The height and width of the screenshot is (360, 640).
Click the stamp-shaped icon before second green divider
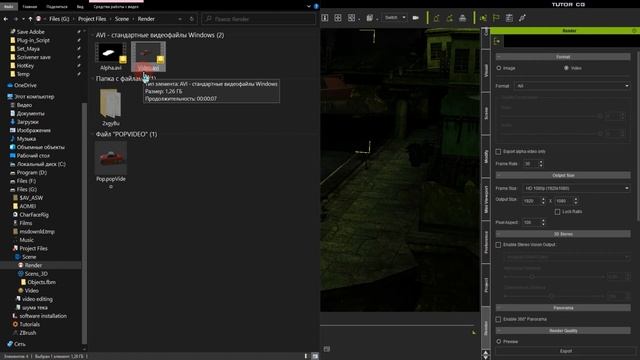(x=462, y=18)
